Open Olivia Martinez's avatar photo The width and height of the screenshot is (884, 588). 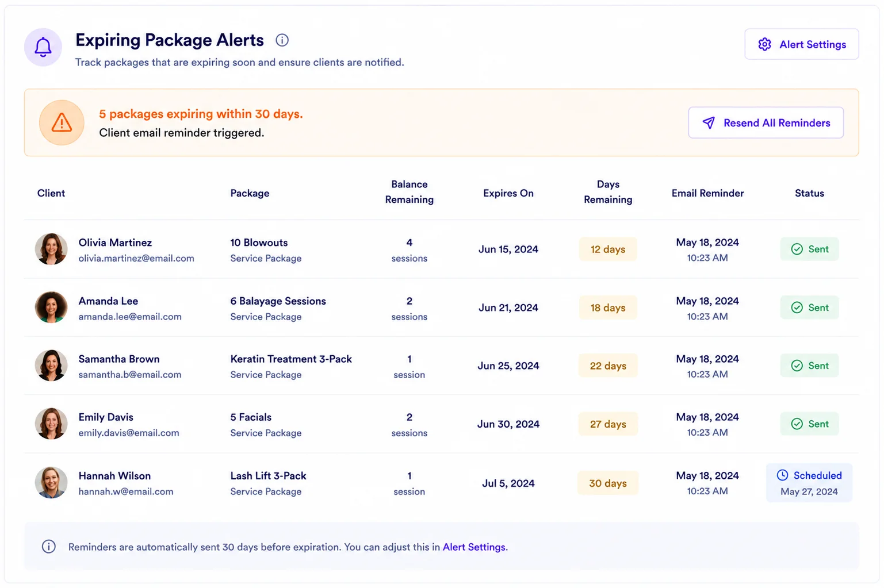(x=51, y=249)
